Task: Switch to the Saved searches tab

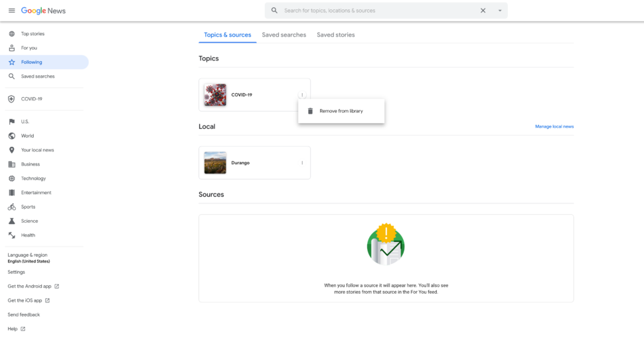Action: pos(283,35)
